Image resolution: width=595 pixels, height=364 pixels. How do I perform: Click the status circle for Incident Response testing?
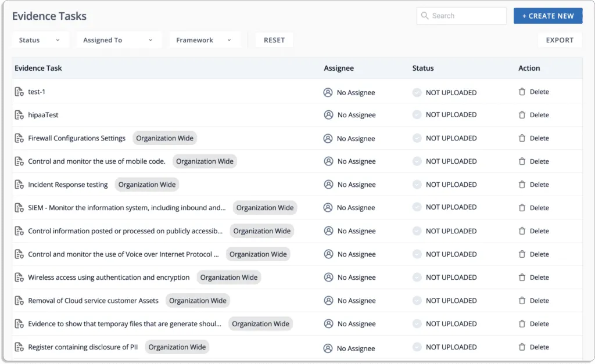pyautogui.click(x=417, y=185)
